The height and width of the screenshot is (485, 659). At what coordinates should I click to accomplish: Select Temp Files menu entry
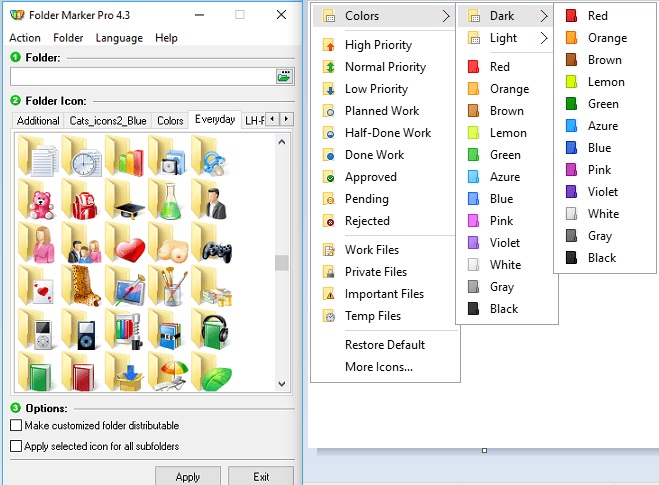pyautogui.click(x=384, y=316)
